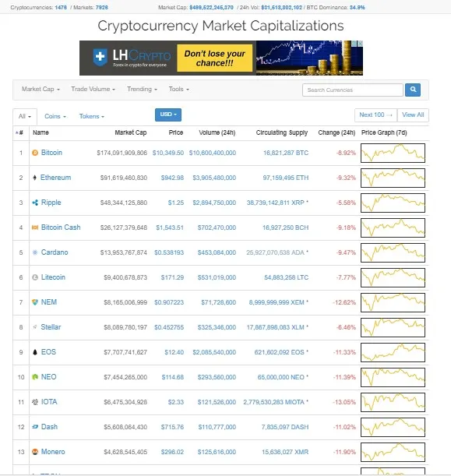Click NEO price $114.68
Screen dimensions: 451x476
pos(173,377)
